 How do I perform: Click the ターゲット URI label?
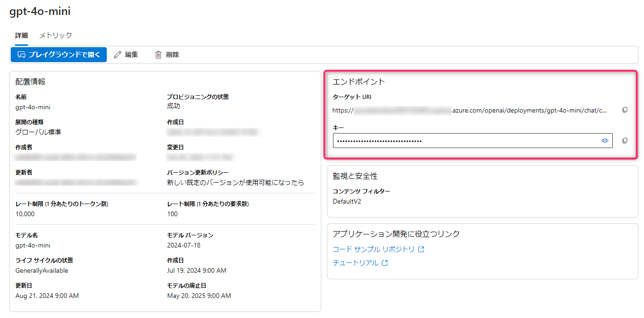click(352, 97)
